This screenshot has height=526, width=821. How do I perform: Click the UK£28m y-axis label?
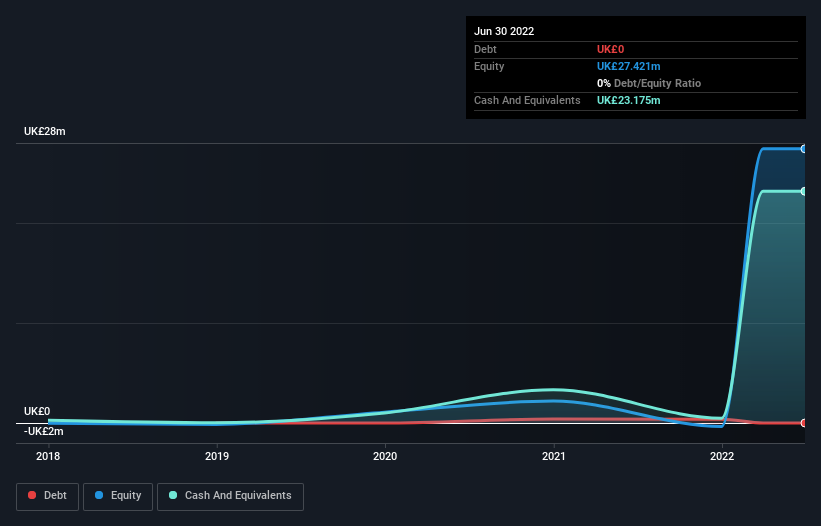(x=45, y=131)
